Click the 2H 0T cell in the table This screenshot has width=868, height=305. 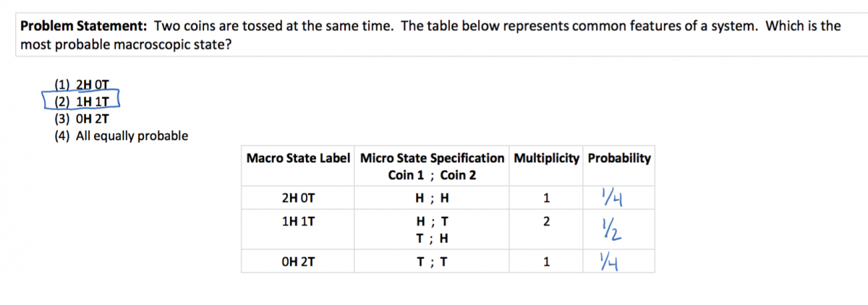[x=298, y=197]
